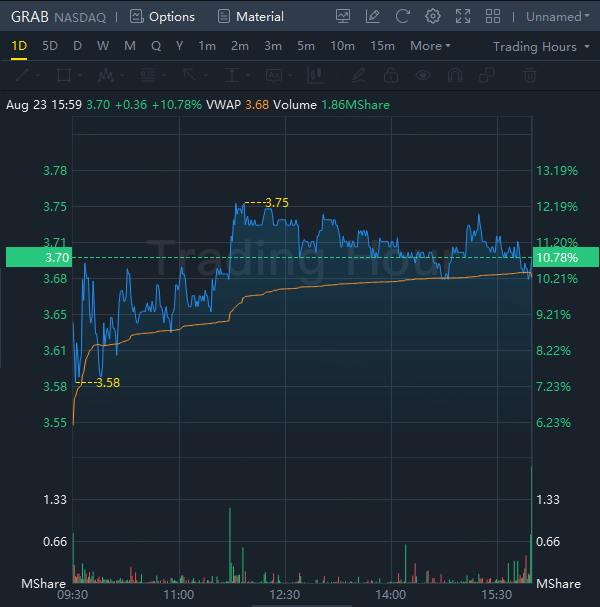Select the price range measure tool

click(232, 75)
